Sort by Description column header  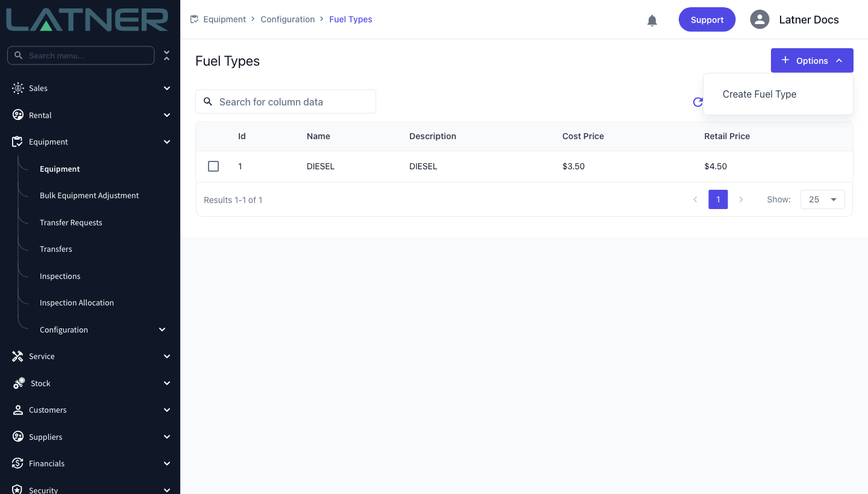(x=433, y=136)
